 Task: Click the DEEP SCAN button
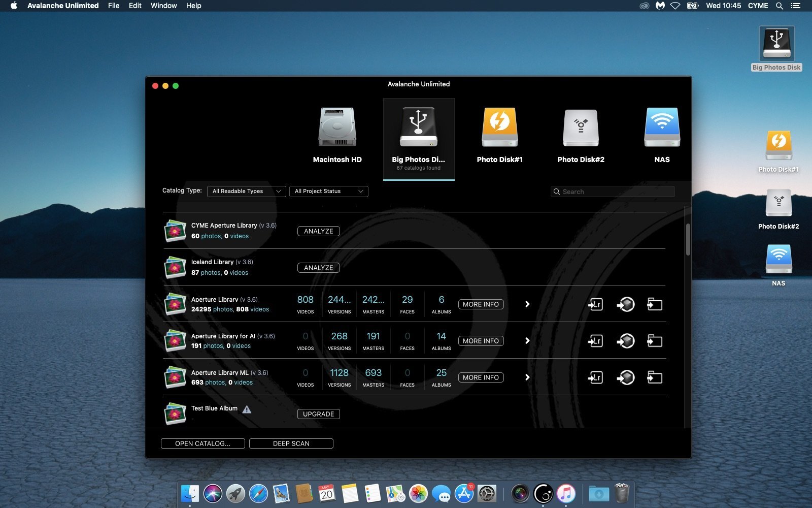coord(291,443)
